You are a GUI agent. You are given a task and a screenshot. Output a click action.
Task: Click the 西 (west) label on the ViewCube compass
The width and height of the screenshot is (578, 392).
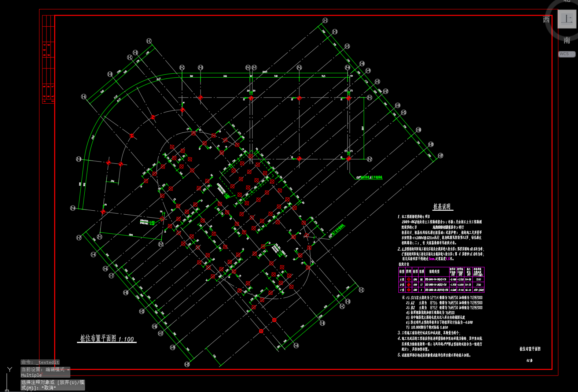(546, 19)
